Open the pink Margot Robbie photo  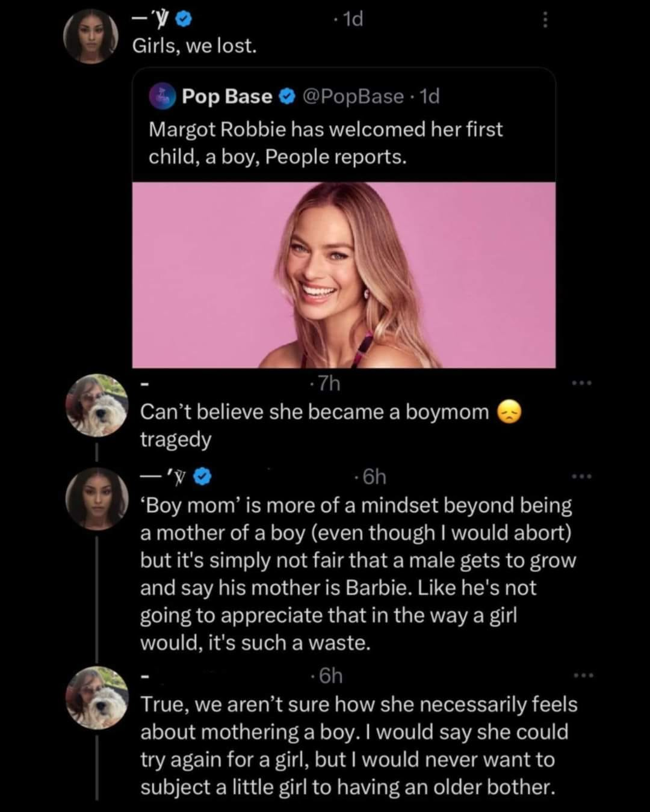344,275
